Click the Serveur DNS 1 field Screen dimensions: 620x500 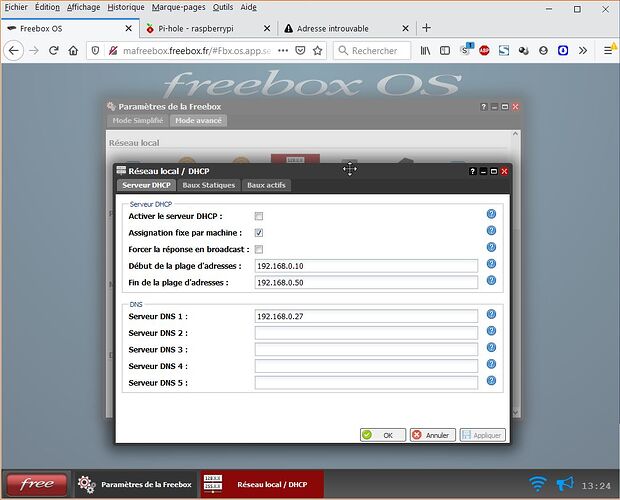click(366, 316)
